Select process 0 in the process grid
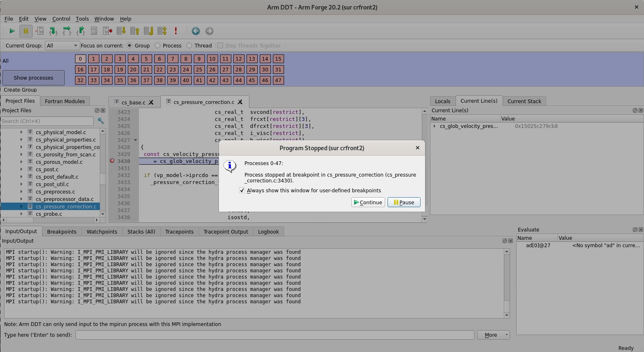The width and height of the screenshot is (644, 352). click(80, 59)
